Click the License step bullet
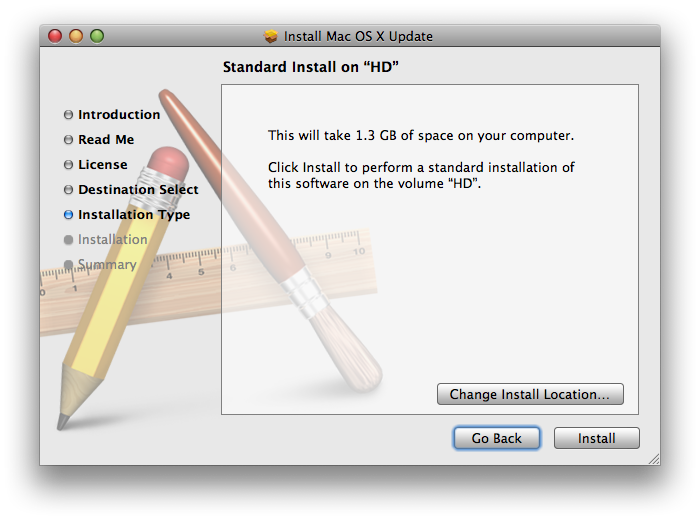Viewport: 700px width, 520px height. click(x=68, y=165)
